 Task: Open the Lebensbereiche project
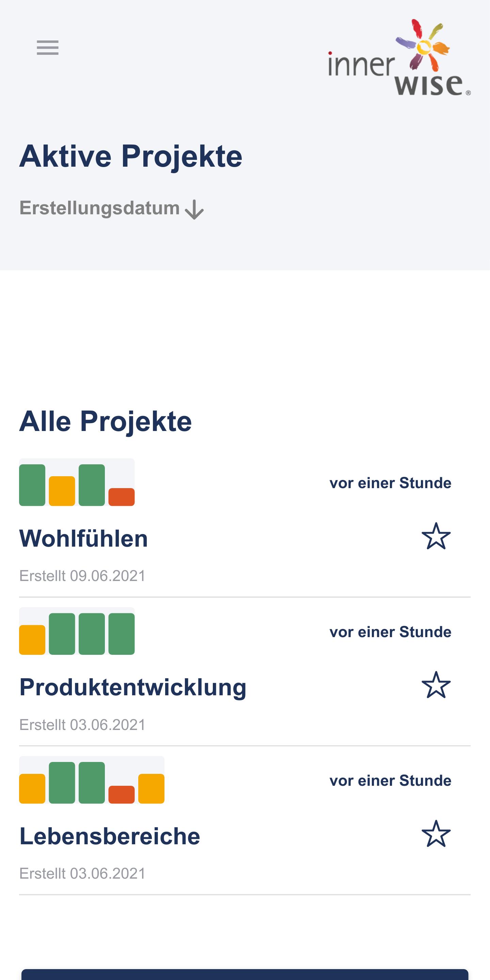110,836
